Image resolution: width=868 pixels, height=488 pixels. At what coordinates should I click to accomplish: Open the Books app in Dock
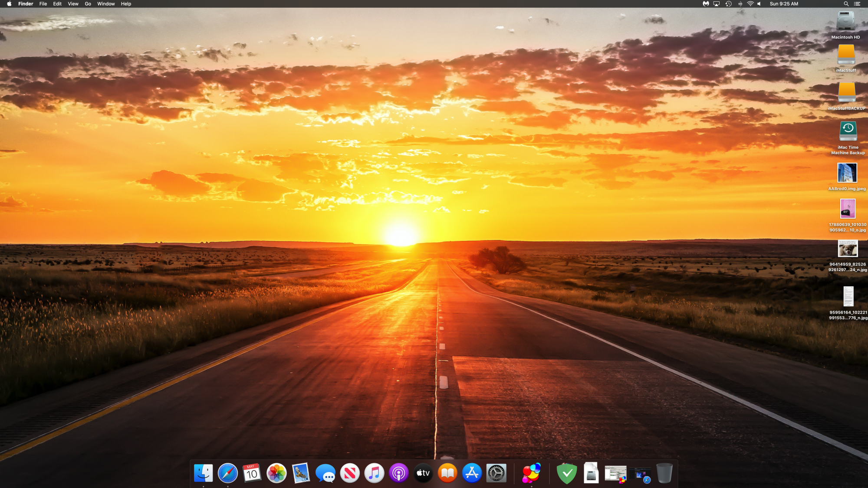point(447,473)
